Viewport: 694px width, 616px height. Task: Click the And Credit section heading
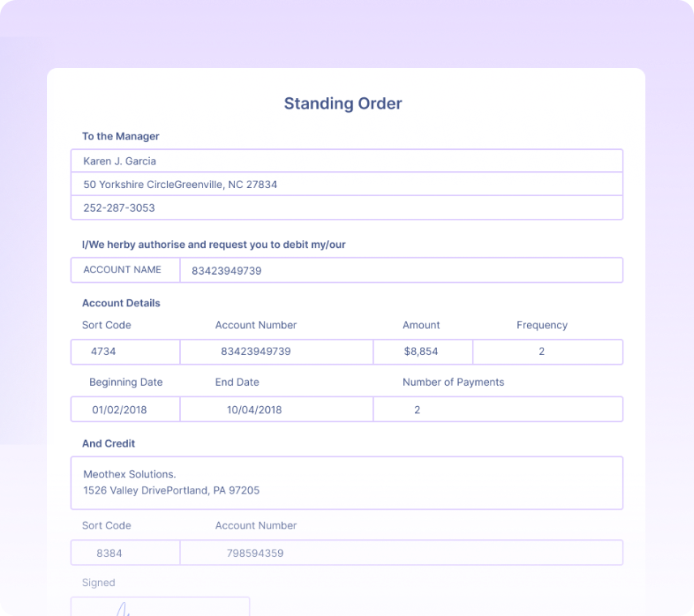pyautogui.click(x=108, y=443)
